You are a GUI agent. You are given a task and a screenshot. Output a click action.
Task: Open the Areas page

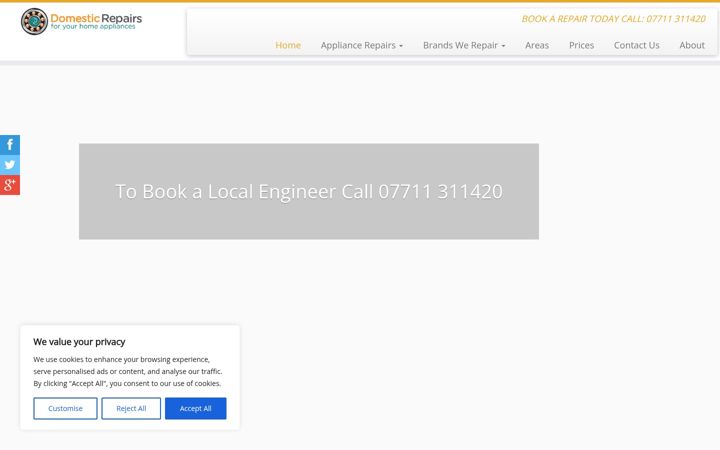coord(537,45)
